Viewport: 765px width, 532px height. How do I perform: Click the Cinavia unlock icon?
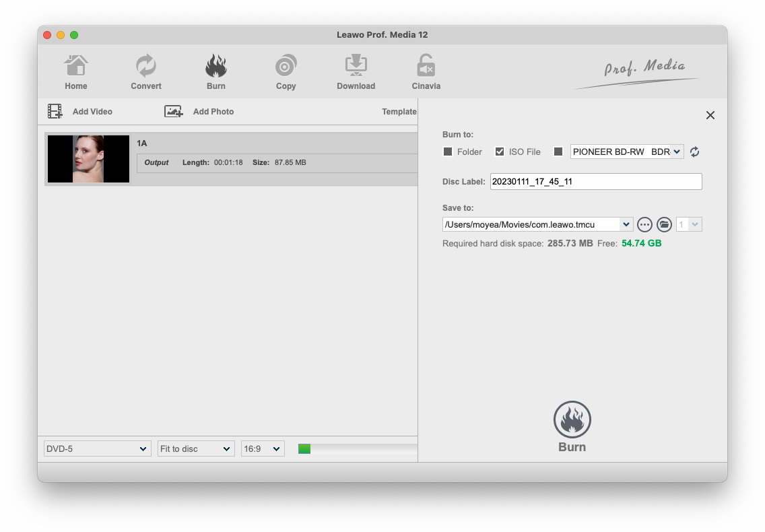[426, 67]
